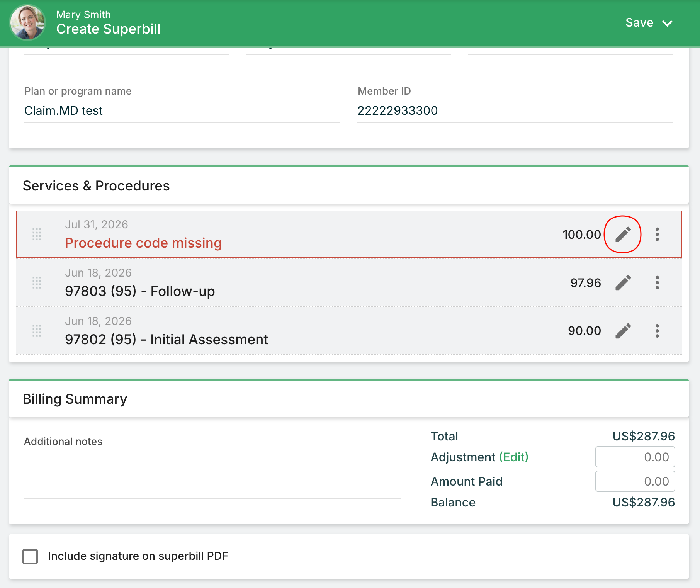Open more options for Procedure code missing row
700x588 pixels.
657,235
